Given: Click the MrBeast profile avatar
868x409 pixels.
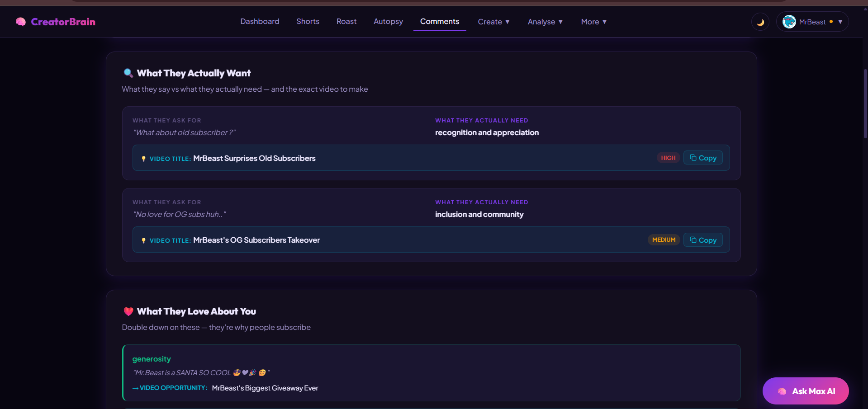Looking at the screenshot, I should (x=789, y=22).
